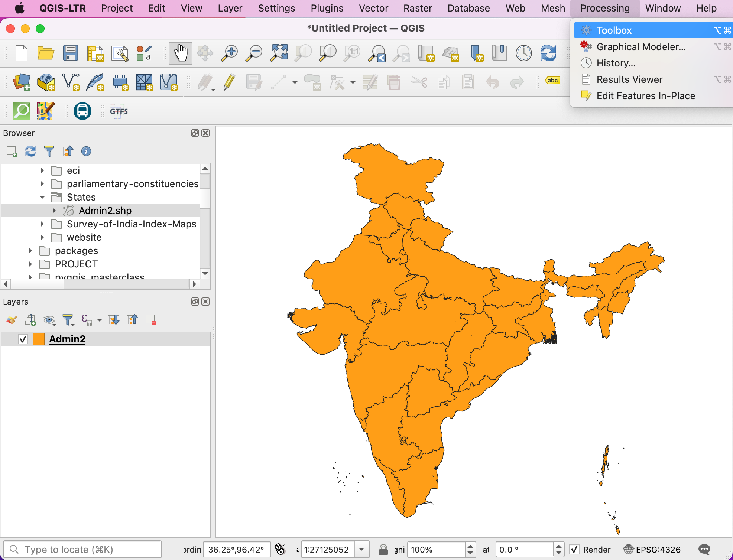The image size is (733, 560).
Task: Click the Refresh map canvas icon
Action: (x=548, y=53)
